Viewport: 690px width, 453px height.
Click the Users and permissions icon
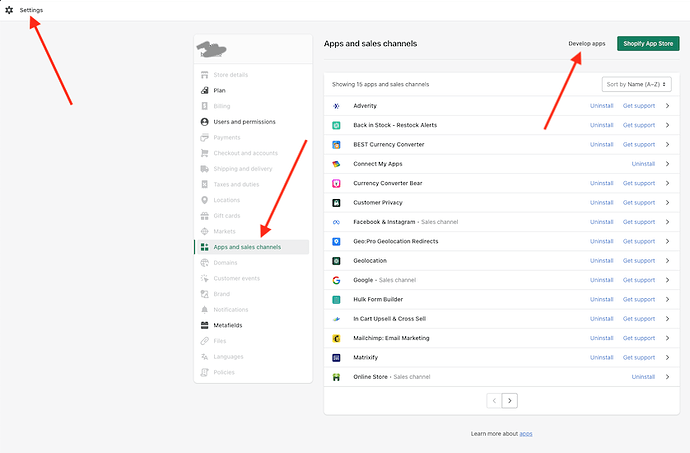pos(205,122)
